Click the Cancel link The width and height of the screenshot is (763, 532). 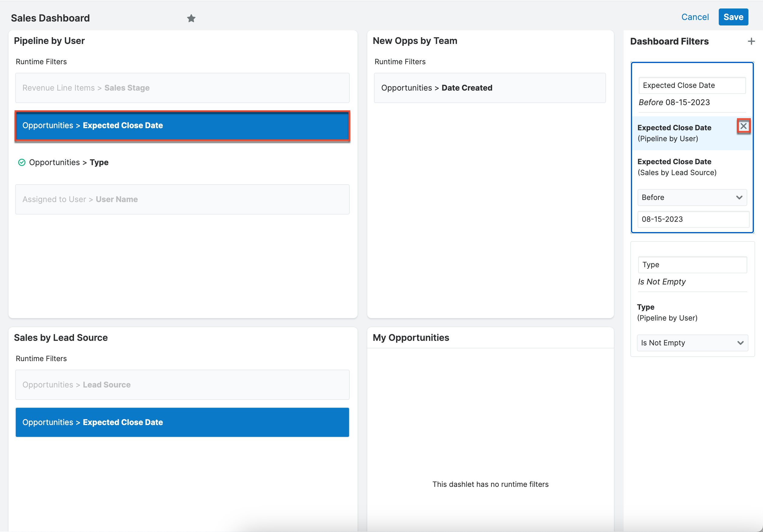(x=695, y=17)
